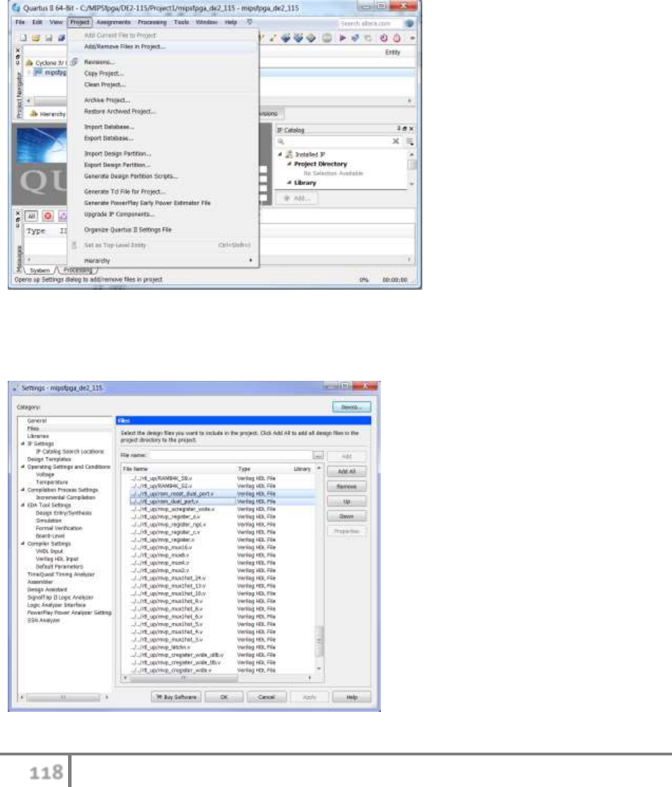Click the Add button in IP Catalog
This screenshot has width=672, height=787.
point(297,199)
